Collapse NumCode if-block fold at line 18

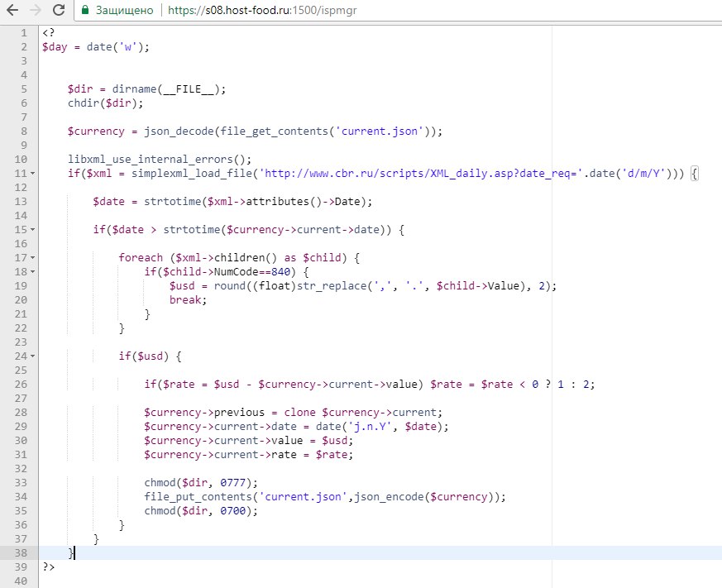[33, 271]
